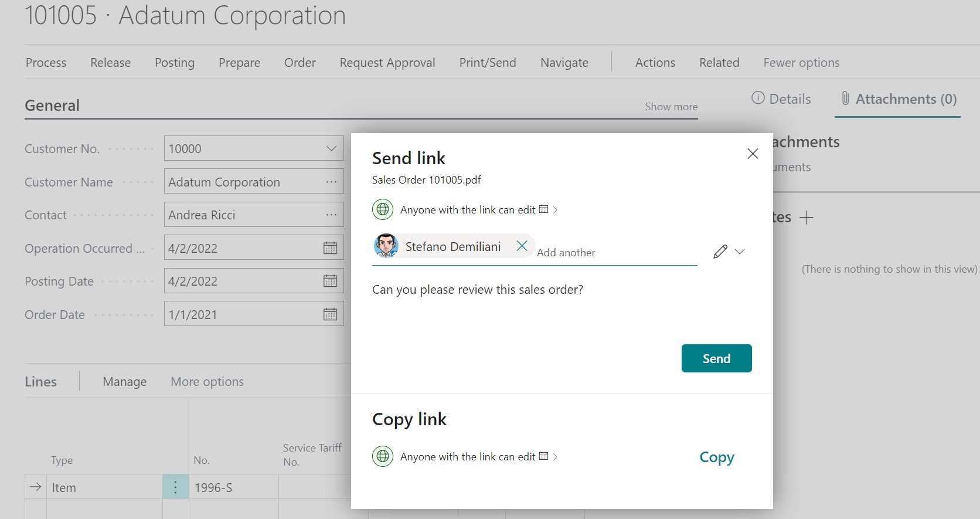Remove Stefano Demiliani from recipients
The height and width of the screenshot is (519, 980).
click(x=522, y=246)
